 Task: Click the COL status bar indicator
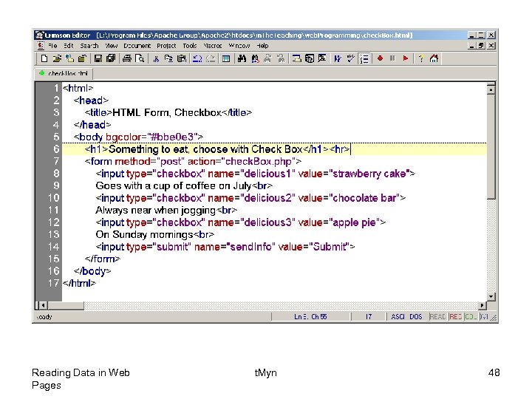471,316
